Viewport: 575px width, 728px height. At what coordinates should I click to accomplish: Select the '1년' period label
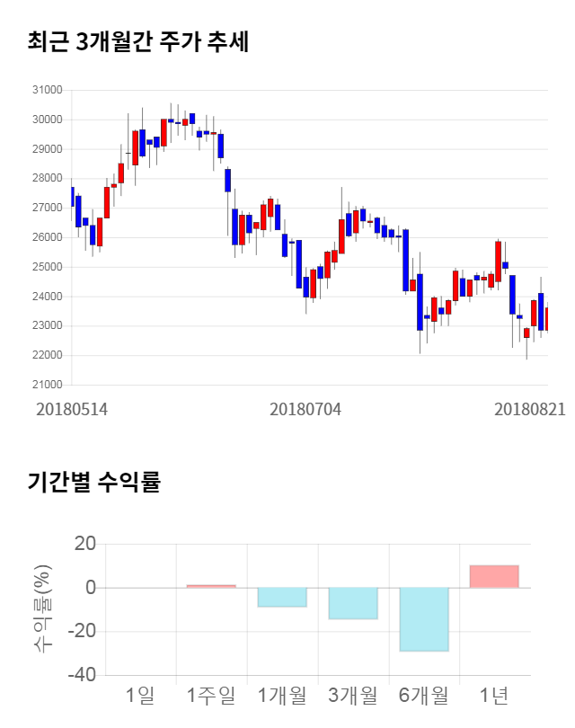tap(494, 696)
